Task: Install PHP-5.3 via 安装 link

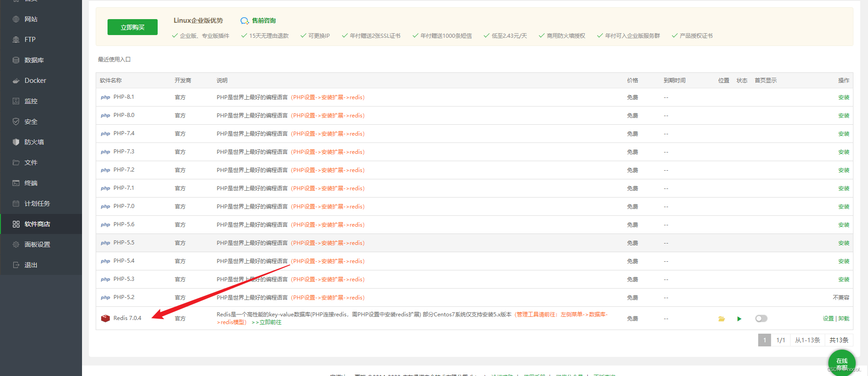Action: (x=844, y=279)
